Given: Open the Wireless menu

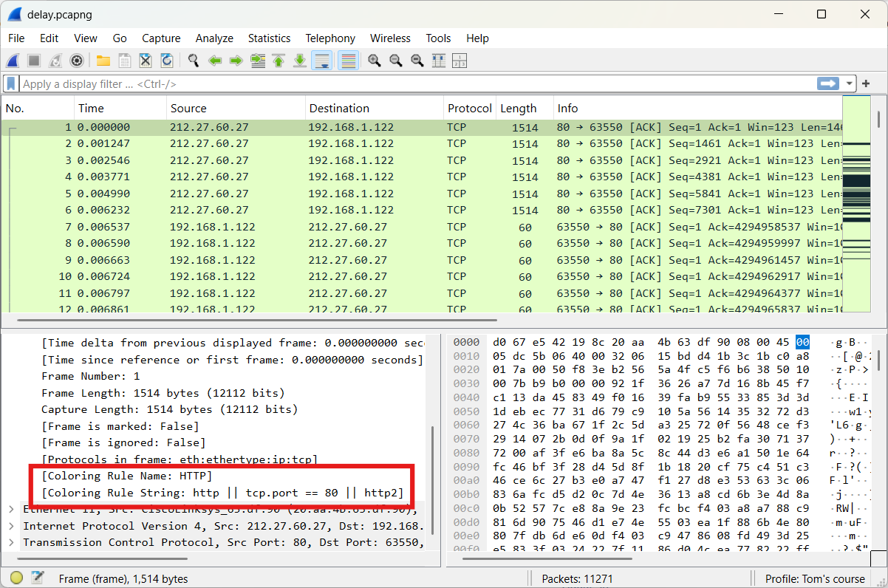Looking at the screenshot, I should pyautogui.click(x=390, y=38).
